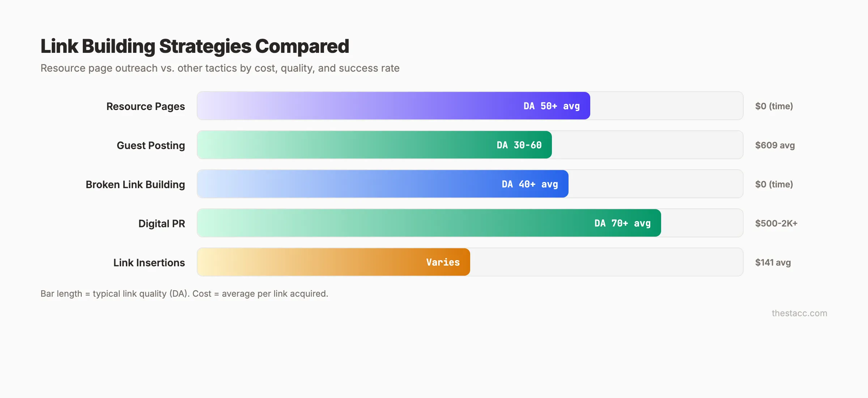Click the subtitle about resource page outreach
The image size is (868, 398).
[220, 68]
